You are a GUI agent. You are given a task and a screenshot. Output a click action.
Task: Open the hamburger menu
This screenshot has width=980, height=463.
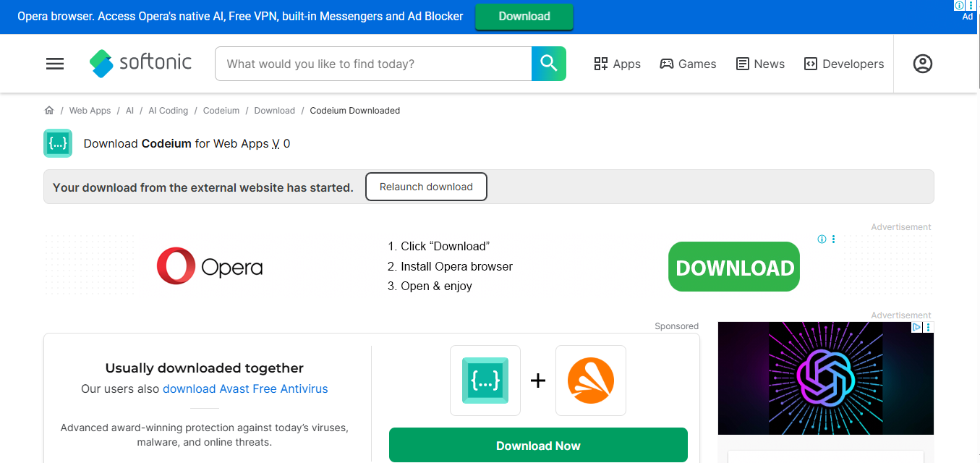(x=55, y=64)
